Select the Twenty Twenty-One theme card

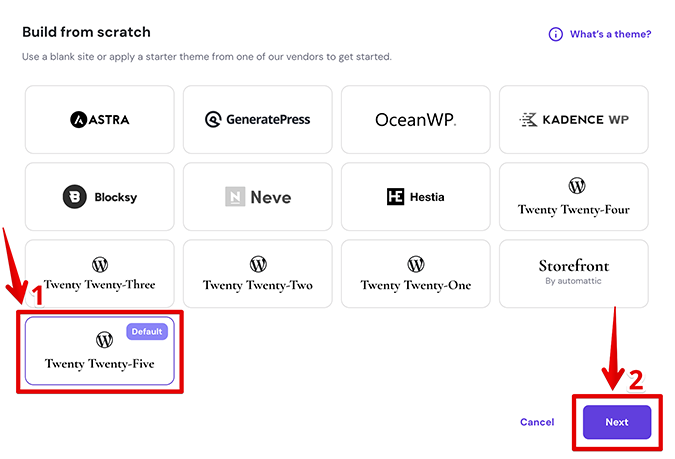pos(415,273)
